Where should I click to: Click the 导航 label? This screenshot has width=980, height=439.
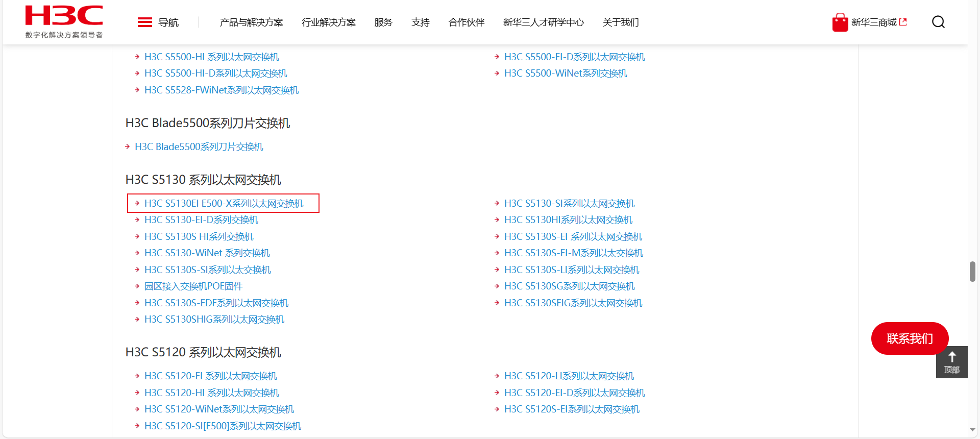168,22
